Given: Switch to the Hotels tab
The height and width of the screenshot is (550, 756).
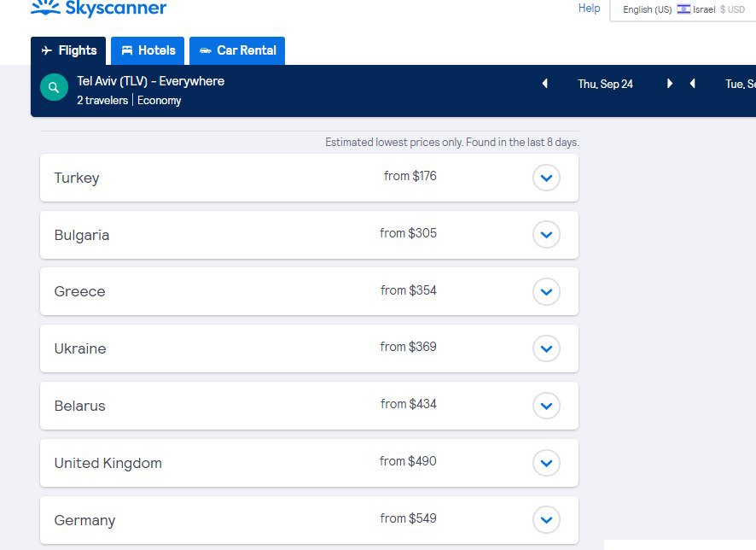Looking at the screenshot, I should tap(148, 50).
